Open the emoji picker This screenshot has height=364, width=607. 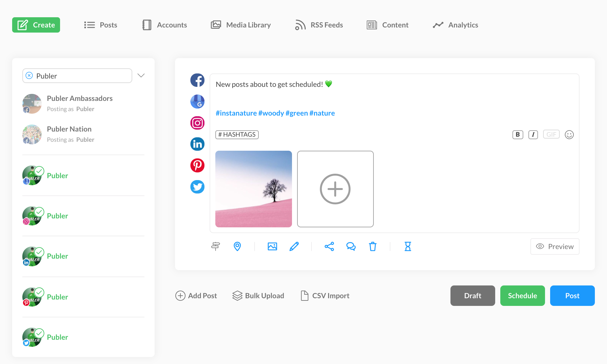tap(569, 134)
